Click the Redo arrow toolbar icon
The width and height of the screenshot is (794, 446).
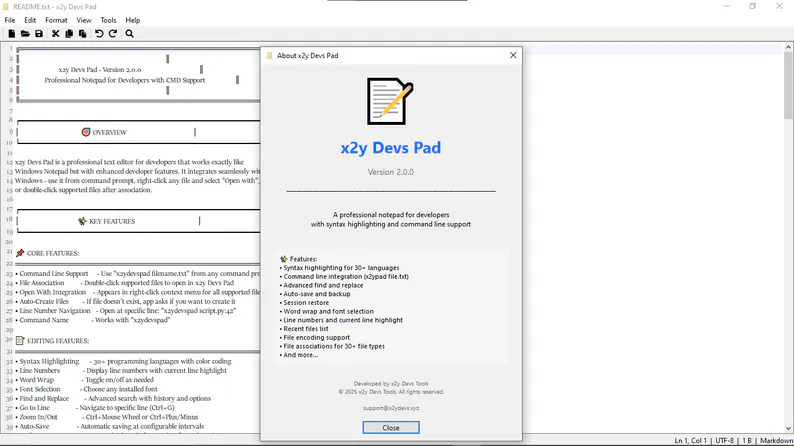pos(113,33)
